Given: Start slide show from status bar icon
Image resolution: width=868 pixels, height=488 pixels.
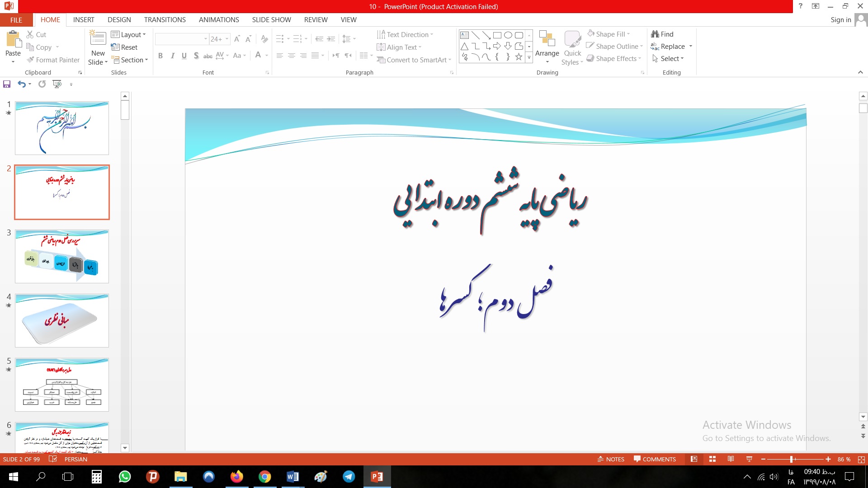Looking at the screenshot, I should 749,459.
